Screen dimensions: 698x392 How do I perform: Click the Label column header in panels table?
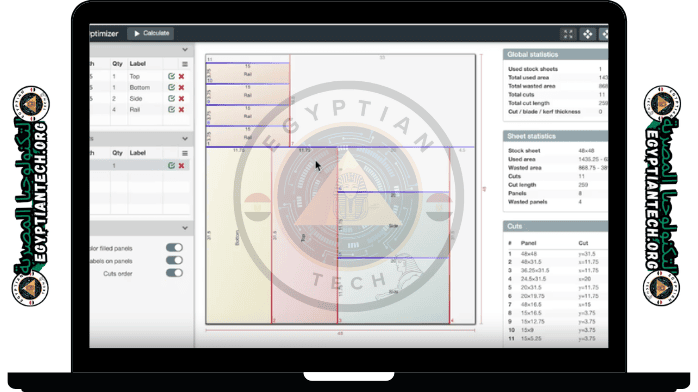click(x=138, y=64)
